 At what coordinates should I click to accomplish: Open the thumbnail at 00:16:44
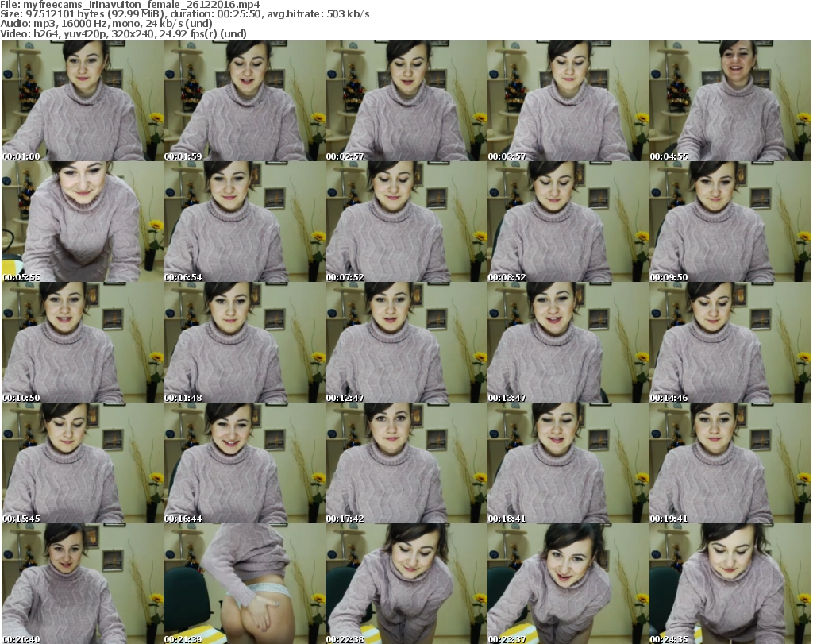(245, 463)
